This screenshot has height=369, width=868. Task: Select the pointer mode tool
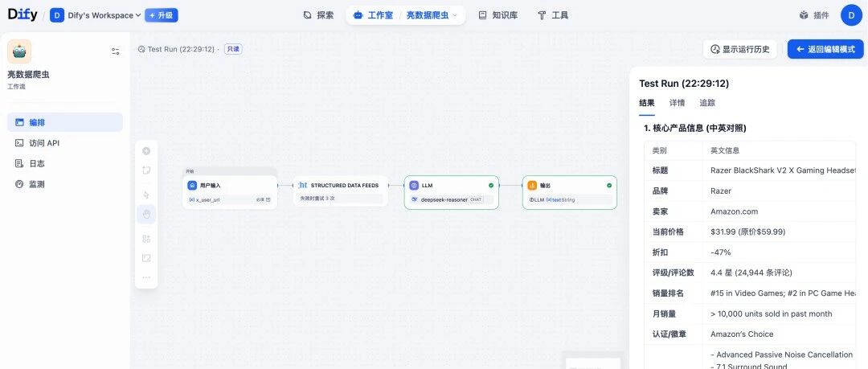point(146,195)
